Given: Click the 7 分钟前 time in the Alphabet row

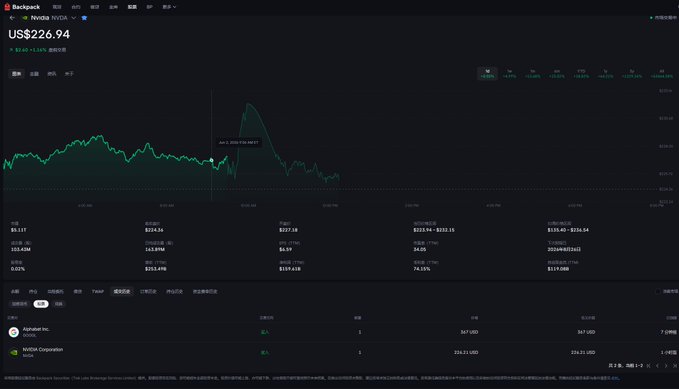Looking at the screenshot, I should tap(669, 332).
